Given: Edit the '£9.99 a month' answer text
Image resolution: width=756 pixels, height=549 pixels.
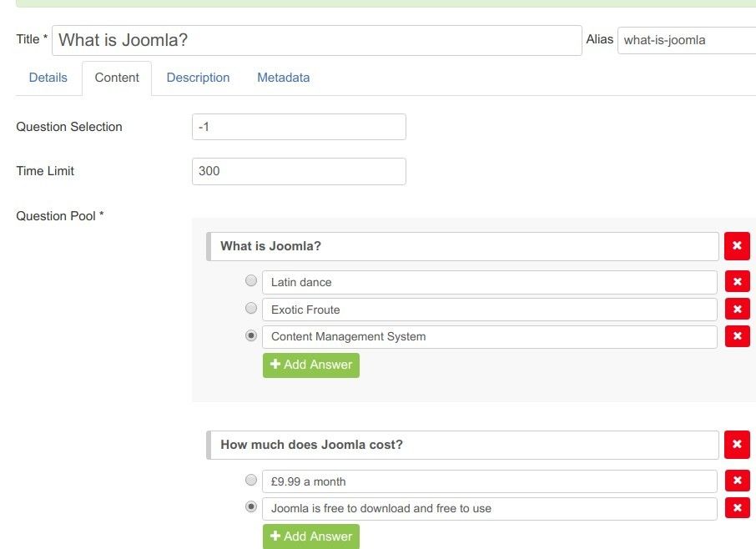Looking at the screenshot, I should click(x=489, y=481).
